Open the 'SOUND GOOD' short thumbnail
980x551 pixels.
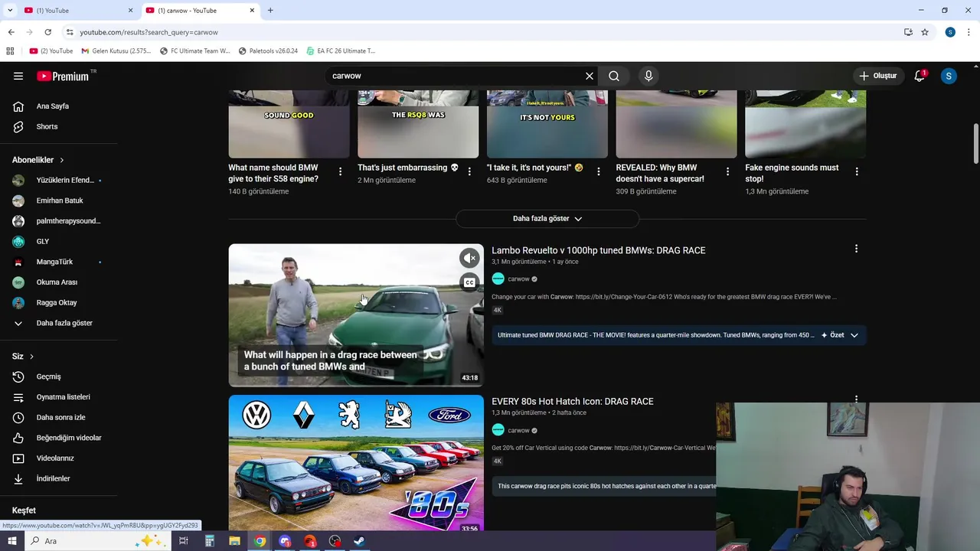289,124
